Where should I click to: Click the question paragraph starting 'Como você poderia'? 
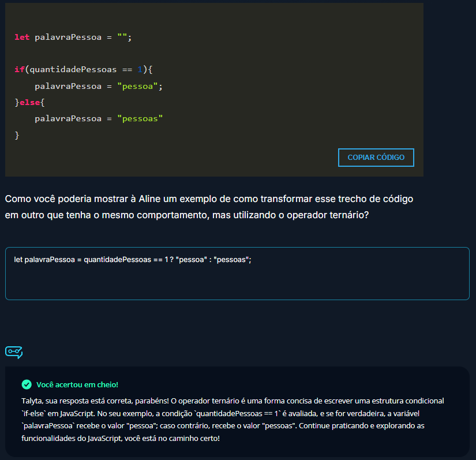209,207
